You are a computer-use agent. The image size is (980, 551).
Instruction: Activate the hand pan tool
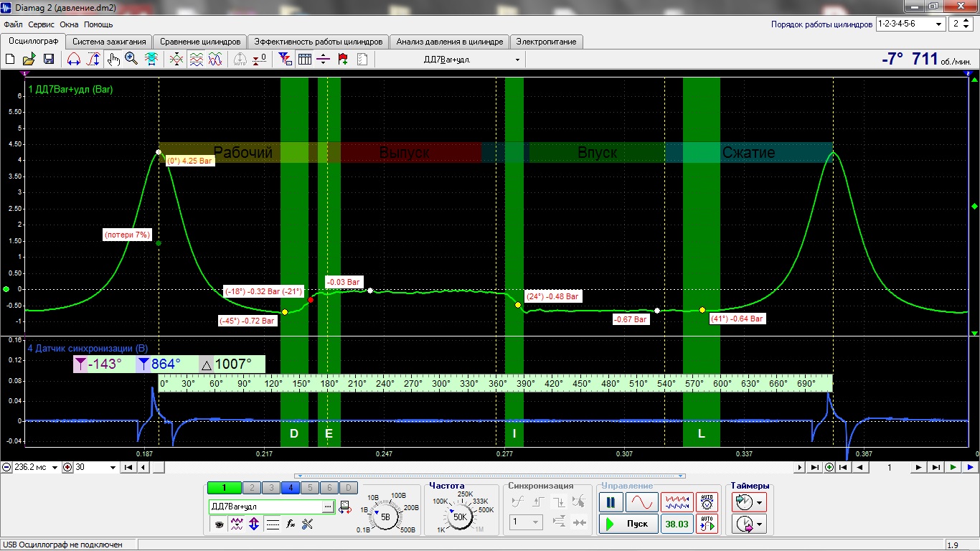pos(113,60)
